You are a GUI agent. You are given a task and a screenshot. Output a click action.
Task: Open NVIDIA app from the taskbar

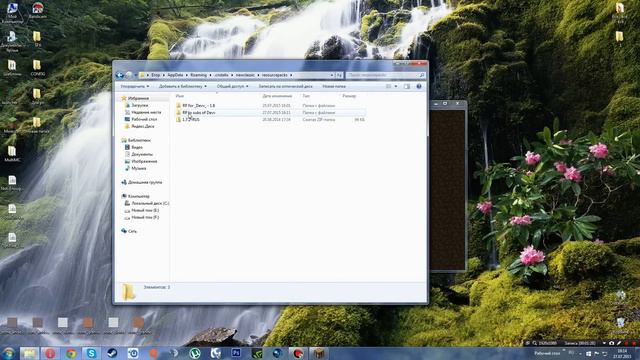(x=257, y=353)
